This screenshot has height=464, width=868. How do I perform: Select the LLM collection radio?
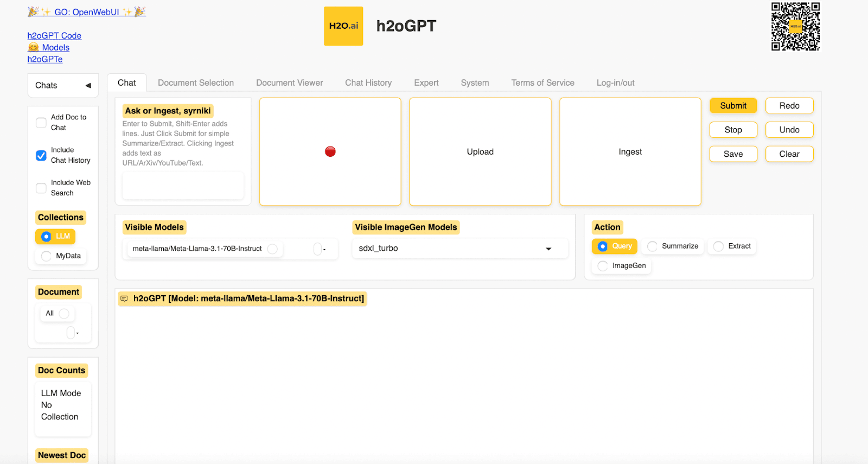55,236
